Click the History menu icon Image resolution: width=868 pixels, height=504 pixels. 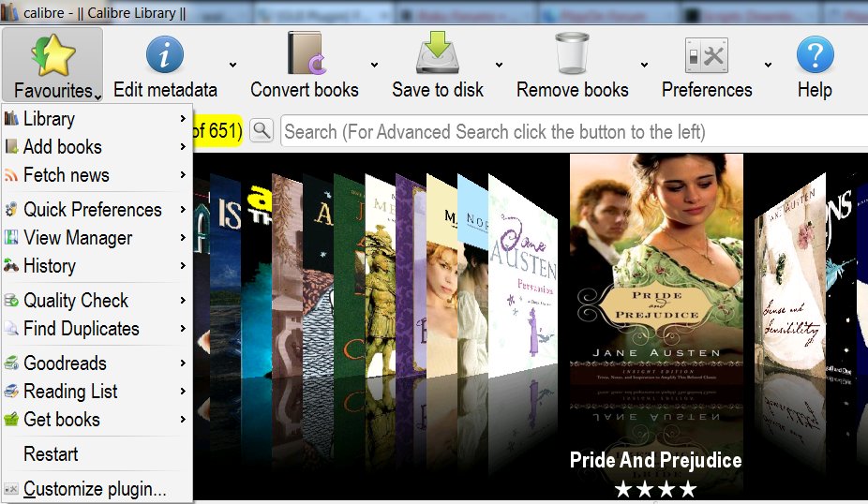click(x=11, y=265)
